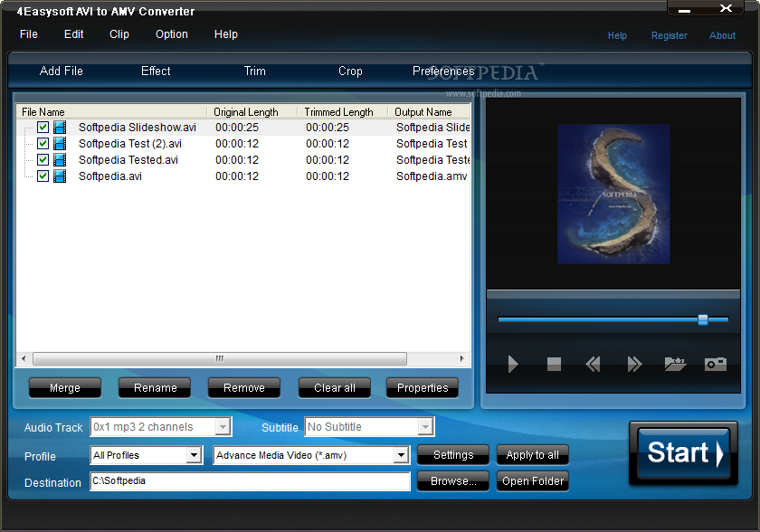Click the rewind (previous frame) icon
This screenshot has height=532, width=760.
(593, 364)
